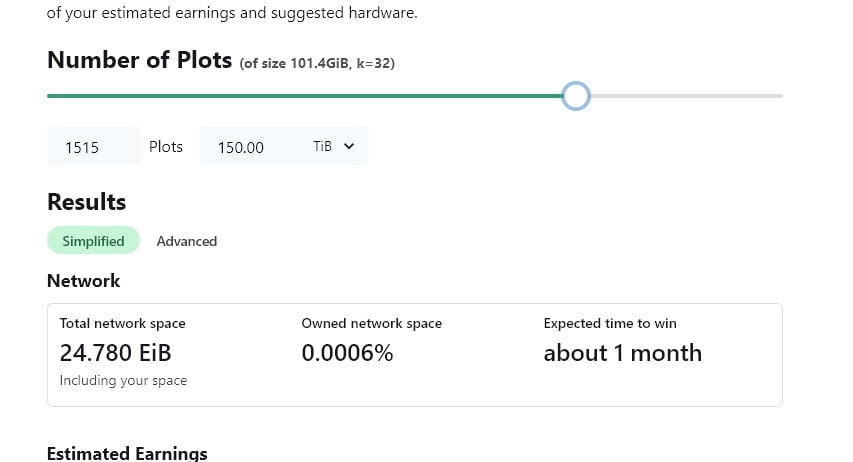The image size is (853, 462).
Task: Click the Network section heading
Action: pos(84,281)
